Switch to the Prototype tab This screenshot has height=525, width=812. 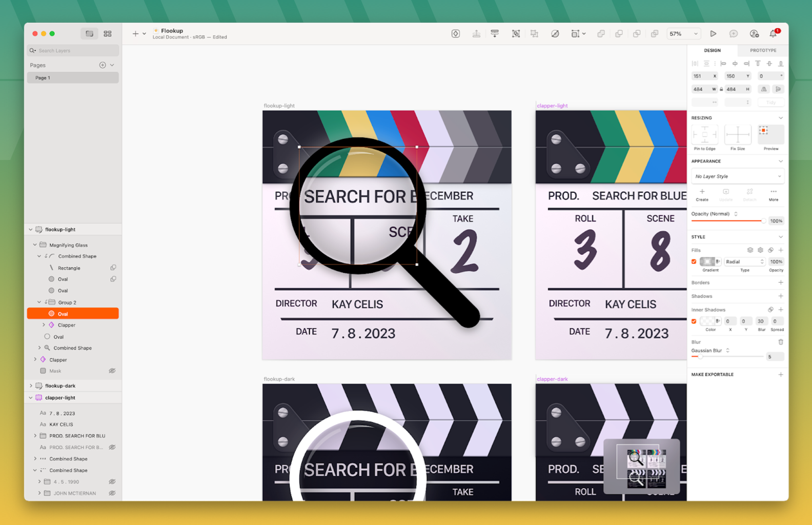pos(763,50)
